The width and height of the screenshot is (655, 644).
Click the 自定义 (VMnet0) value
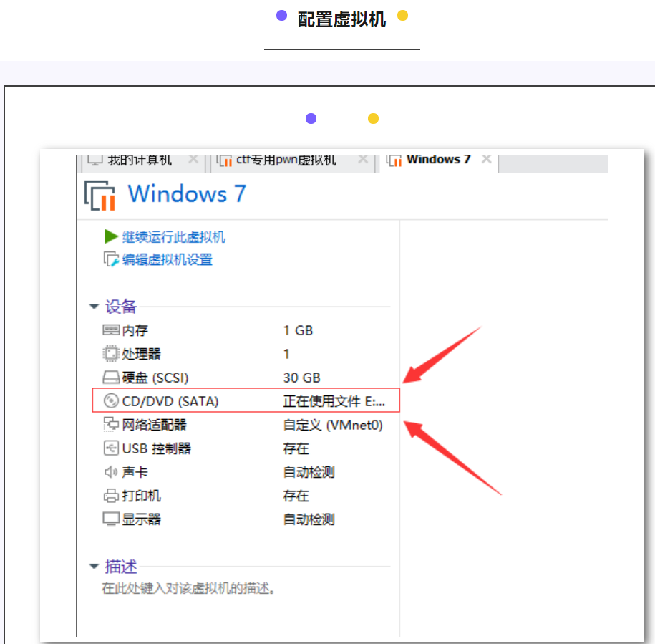(x=333, y=425)
